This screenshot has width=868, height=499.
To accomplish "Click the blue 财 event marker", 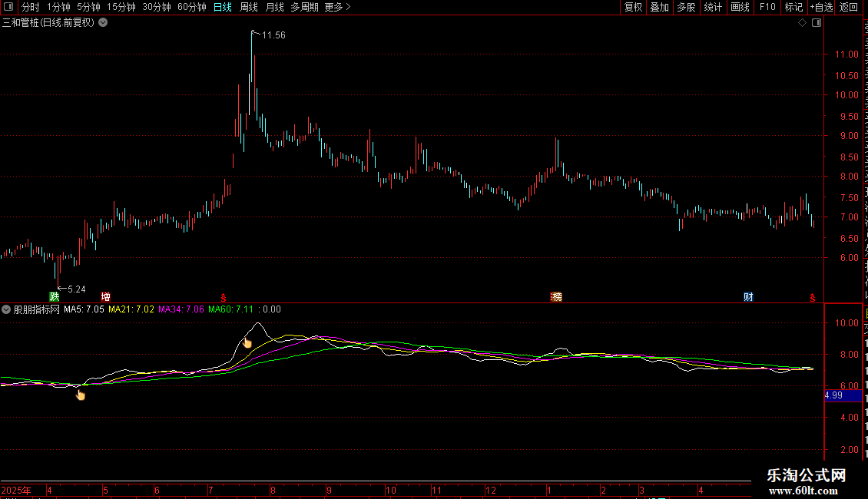I will 748,296.
